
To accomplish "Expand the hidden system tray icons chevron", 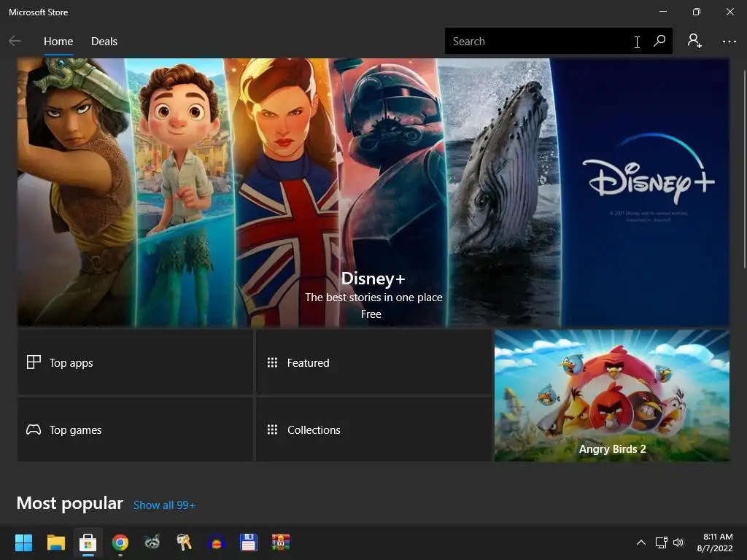I will [x=641, y=542].
